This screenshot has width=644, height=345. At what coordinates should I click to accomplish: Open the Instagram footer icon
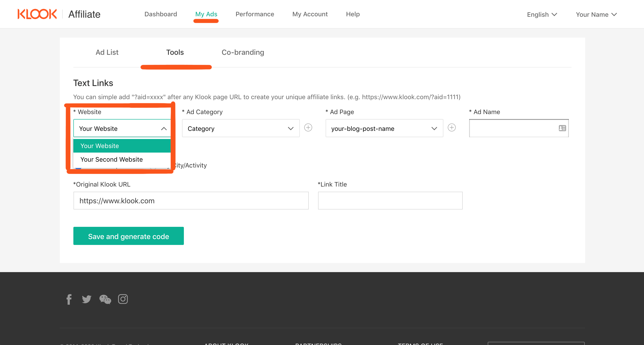[x=123, y=299]
